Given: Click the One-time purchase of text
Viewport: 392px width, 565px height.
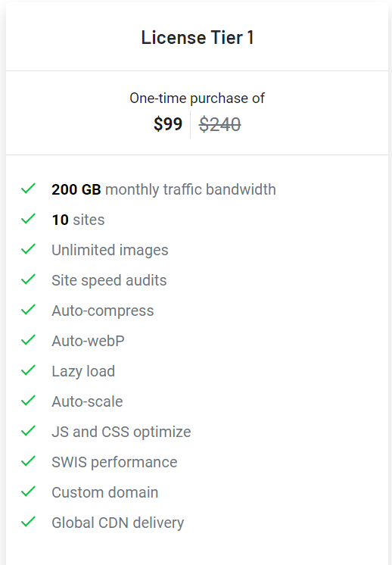Looking at the screenshot, I should 197,98.
